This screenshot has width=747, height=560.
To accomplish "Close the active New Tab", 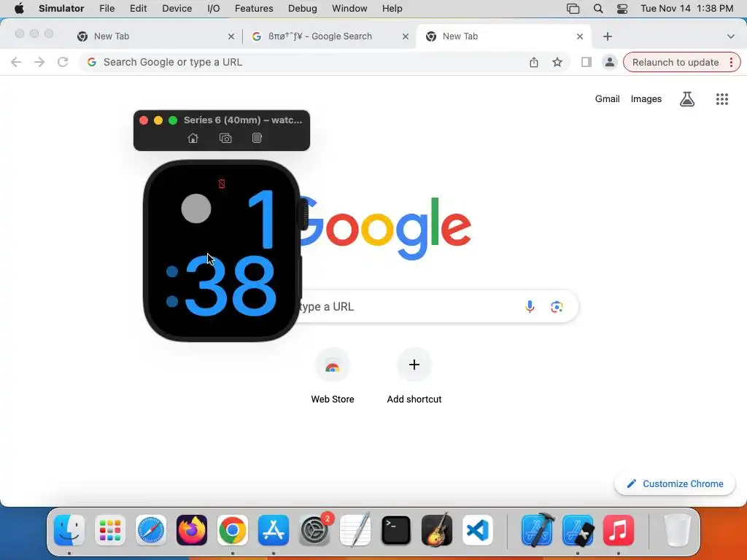I will tap(580, 36).
